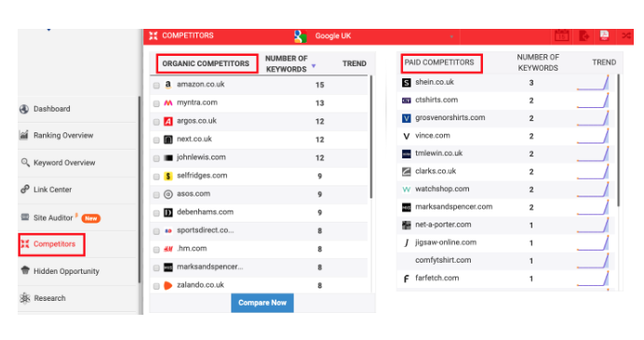Image resolution: width=644 pixels, height=340 pixels.
Task: Click the Paid Competitors column header
Action: tap(439, 62)
